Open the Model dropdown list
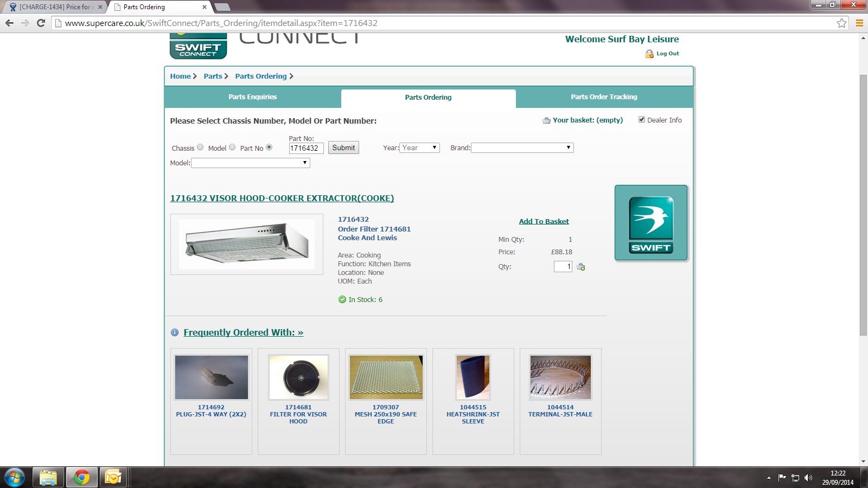Screen dimensions: 868x488 pyautogui.click(x=251, y=163)
